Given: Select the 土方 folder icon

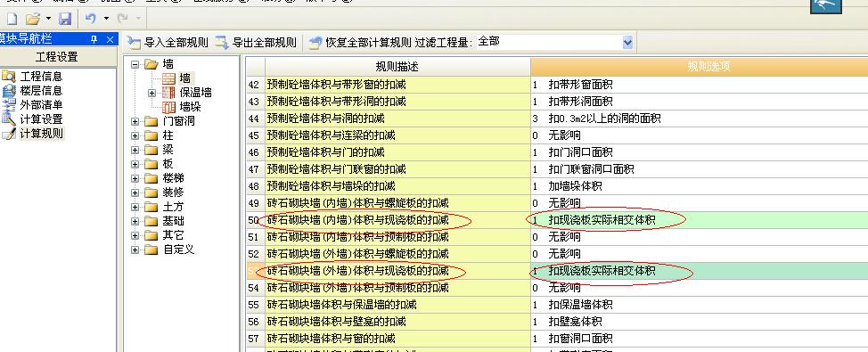Looking at the screenshot, I should 151,207.
